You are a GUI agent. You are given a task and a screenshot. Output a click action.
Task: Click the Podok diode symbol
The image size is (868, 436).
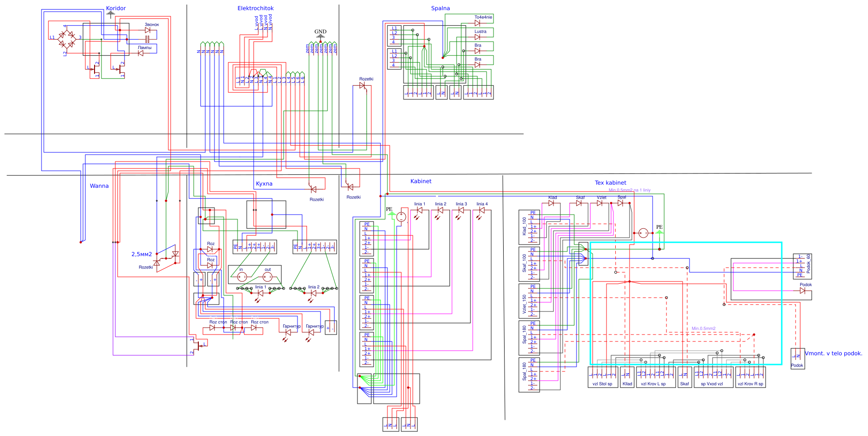pyautogui.click(x=803, y=291)
